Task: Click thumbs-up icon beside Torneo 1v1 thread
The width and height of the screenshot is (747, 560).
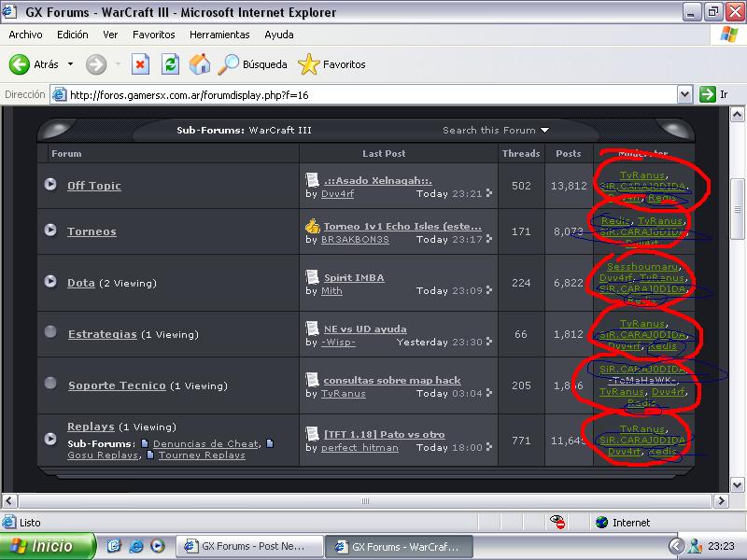Action: (x=313, y=226)
